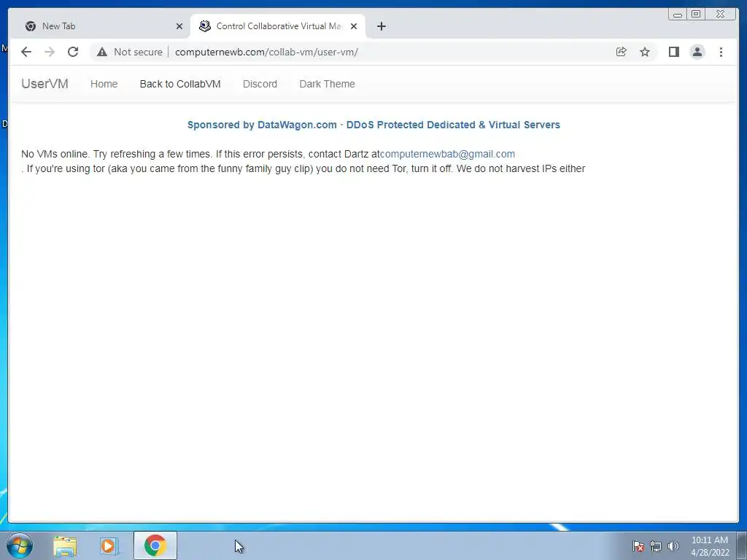Reload the page with the refresh icon
Screen dimensions: 747x560
[73, 52]
